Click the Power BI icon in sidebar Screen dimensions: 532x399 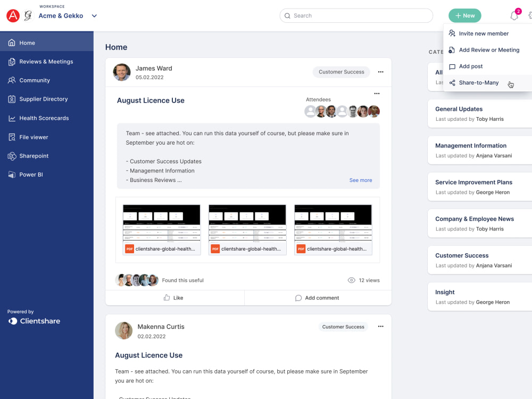click(x=12, y=174)
